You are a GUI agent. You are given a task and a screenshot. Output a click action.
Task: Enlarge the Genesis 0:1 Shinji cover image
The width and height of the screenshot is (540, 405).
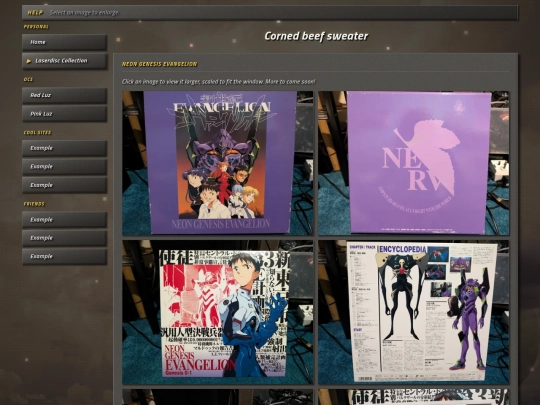coord(218,312)
